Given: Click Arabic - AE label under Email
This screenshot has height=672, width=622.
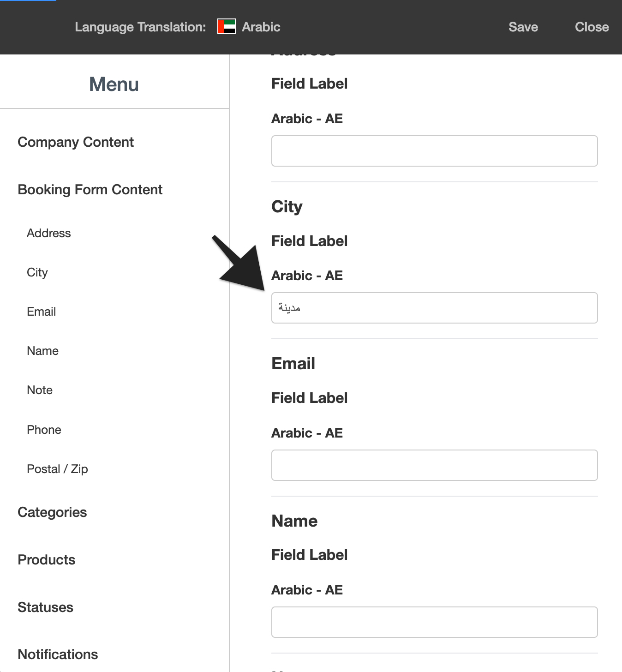Looking at the screenshot, I should tap(307, 433).
